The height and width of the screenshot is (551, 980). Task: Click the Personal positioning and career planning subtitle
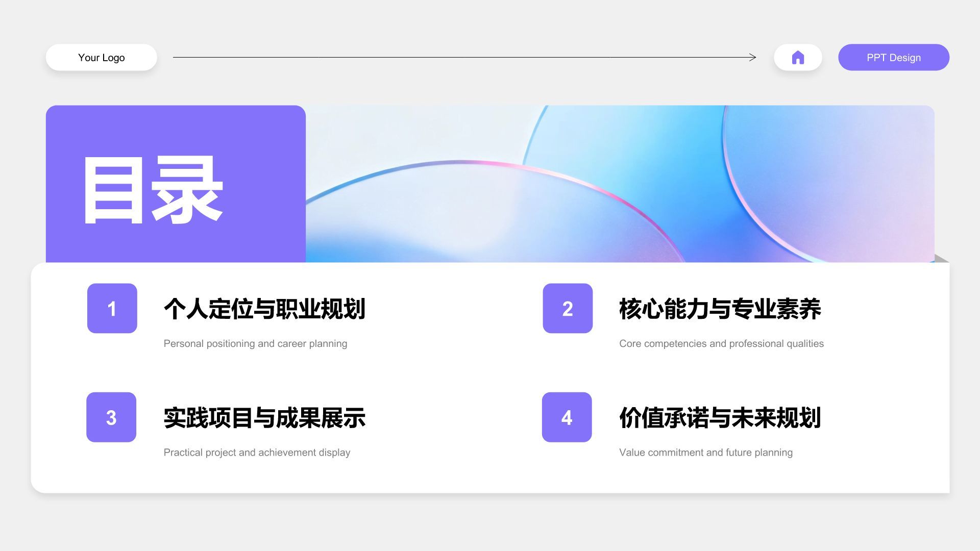pos(255,343)
